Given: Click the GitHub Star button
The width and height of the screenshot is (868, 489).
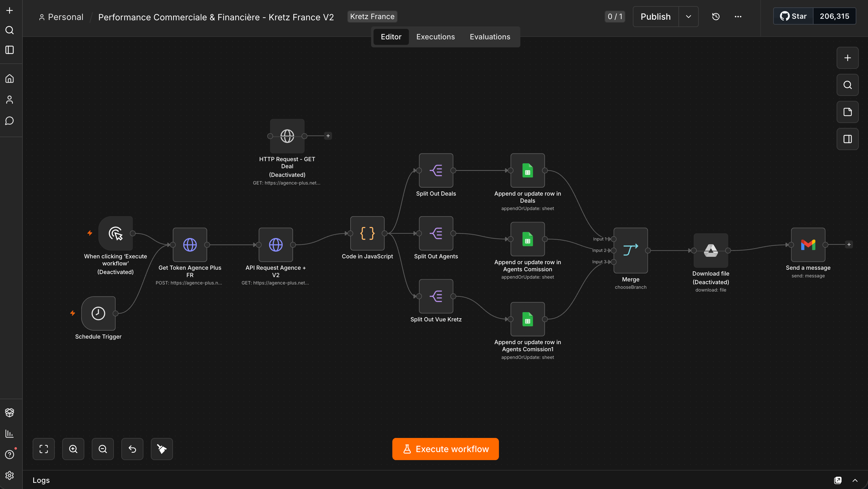Looking at the screenshot, I should pos(794,16).
